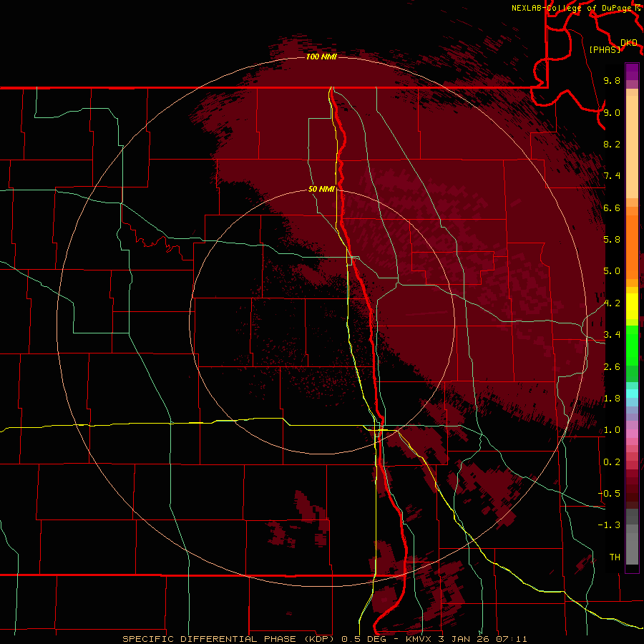Click the 0.2 value on the color scale

(x=612, y=462)
